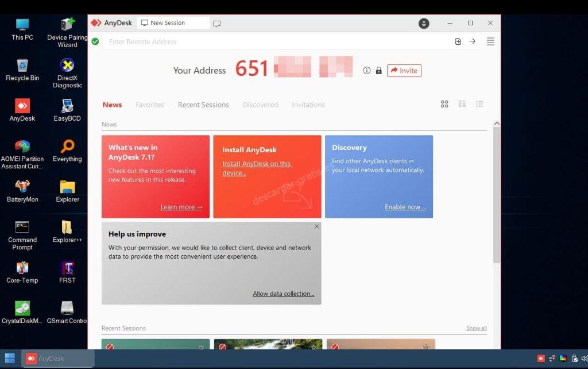Image resolution: width=588 pixels, height=369 pixels.
Task: Click the vertical scrollbar thumb
Action: coord(497,195)
